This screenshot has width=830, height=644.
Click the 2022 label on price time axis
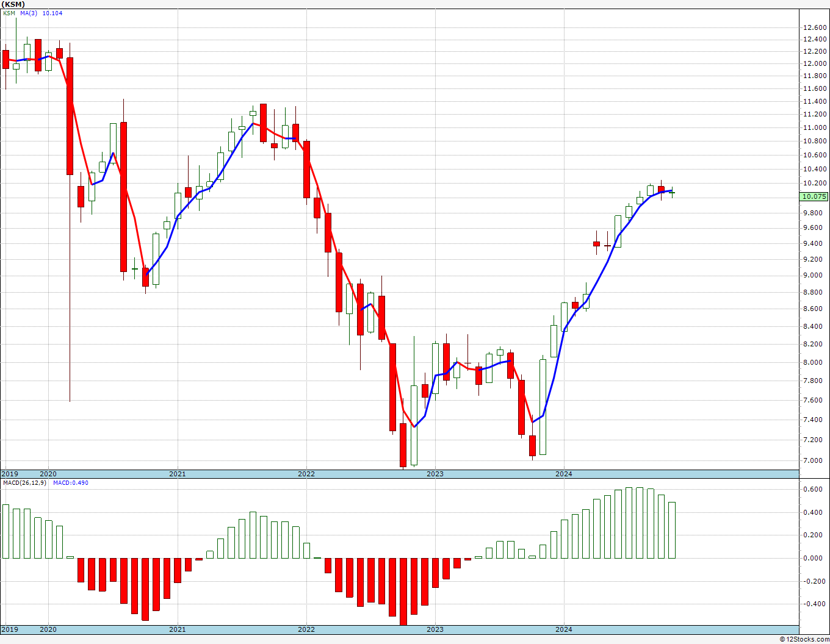(306, 474)
